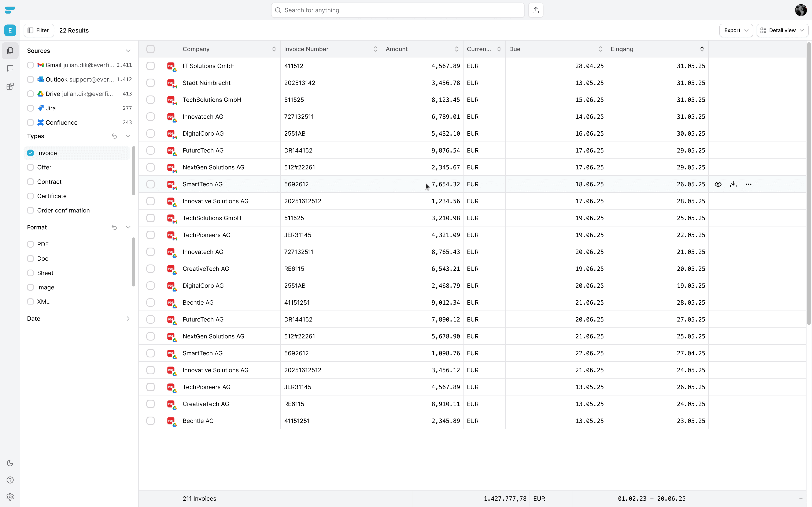Preview SmartTech AG invoice with eye icon

[718, 184]
